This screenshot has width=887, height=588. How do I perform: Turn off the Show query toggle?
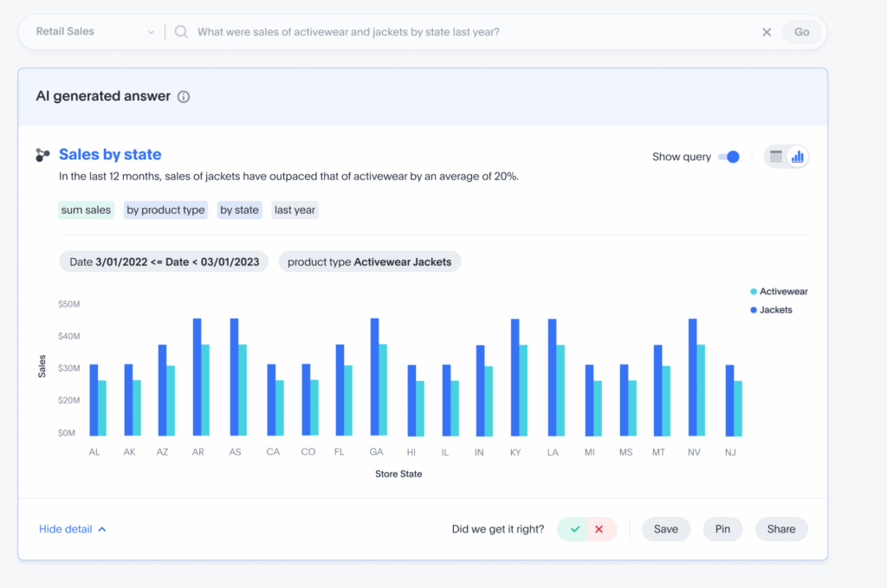tap(730, 156)
